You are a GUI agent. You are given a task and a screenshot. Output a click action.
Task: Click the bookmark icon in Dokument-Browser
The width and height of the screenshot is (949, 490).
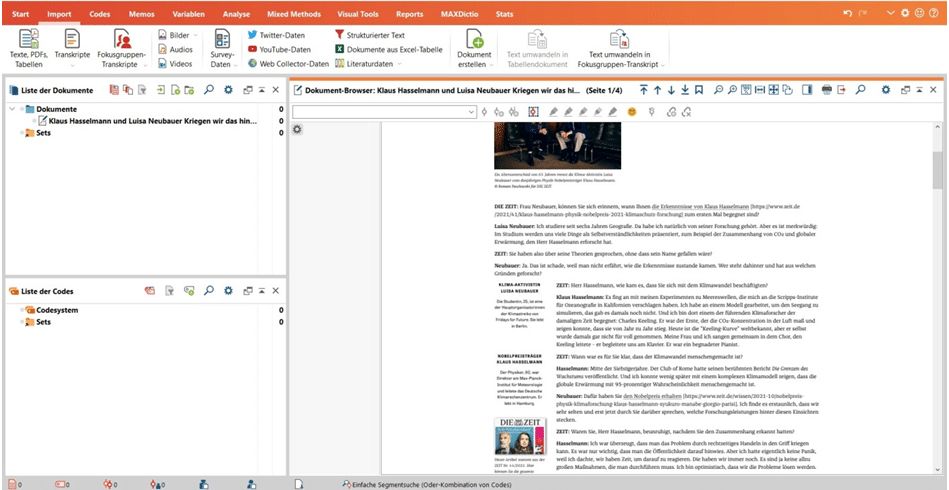pyautogui.click(x=699, y=90)
